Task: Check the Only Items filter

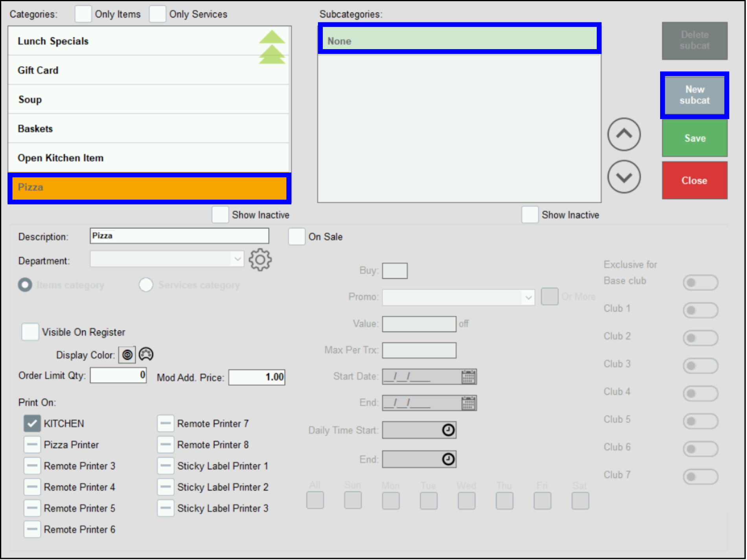Action: pos(83,14)
